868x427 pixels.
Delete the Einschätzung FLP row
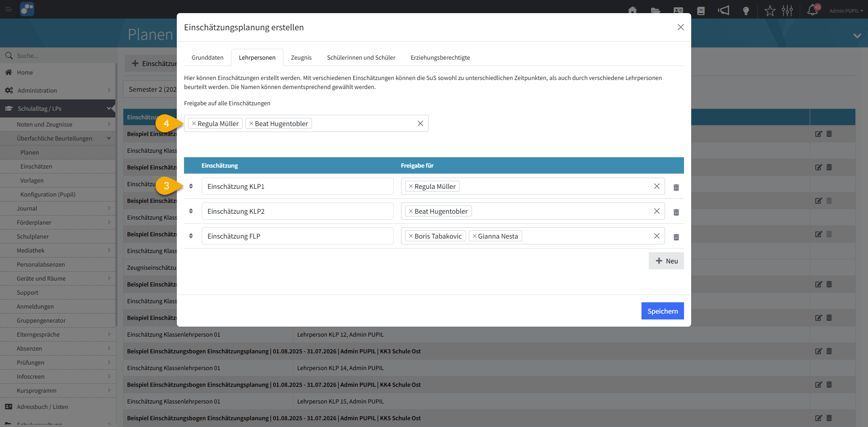click(x=676, y=237)
